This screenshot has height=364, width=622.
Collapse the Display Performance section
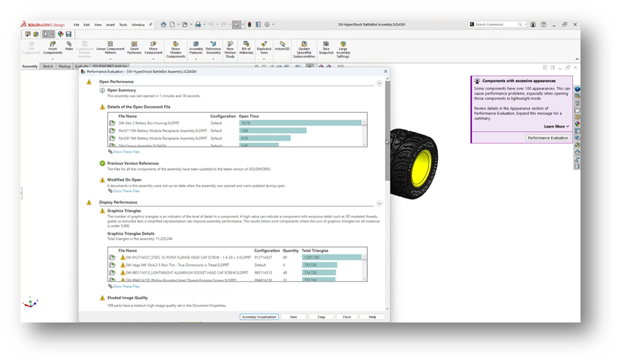pos(379,204)
